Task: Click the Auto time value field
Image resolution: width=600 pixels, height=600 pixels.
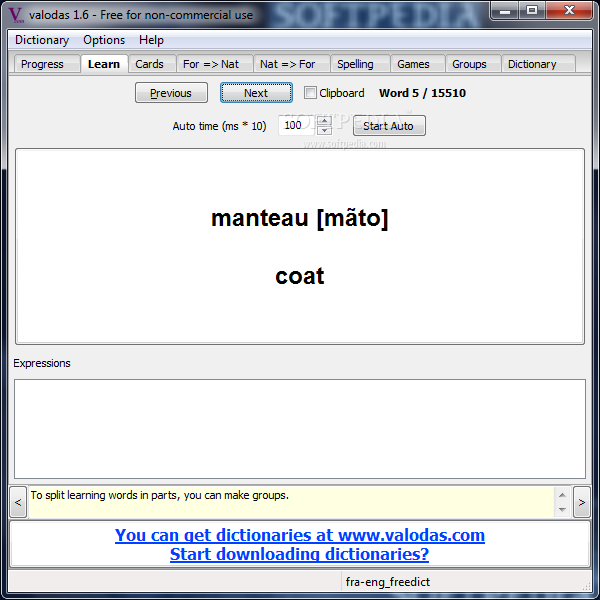Action: point(297,125)
